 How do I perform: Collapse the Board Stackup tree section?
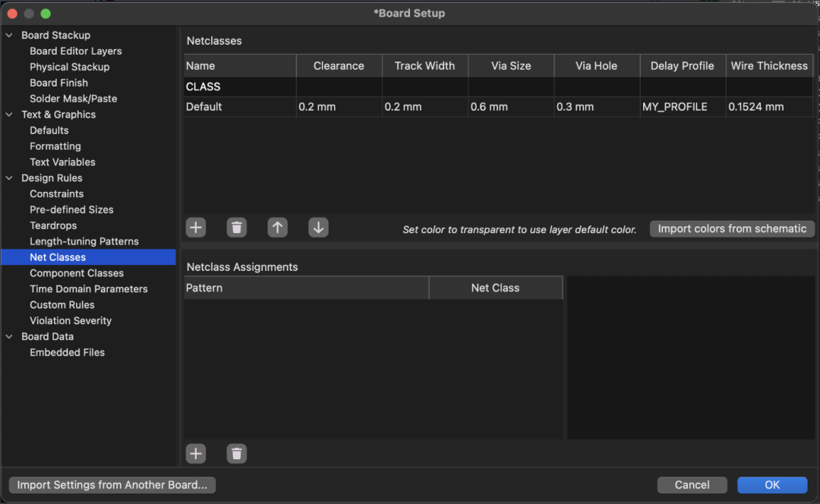(9, 35)
